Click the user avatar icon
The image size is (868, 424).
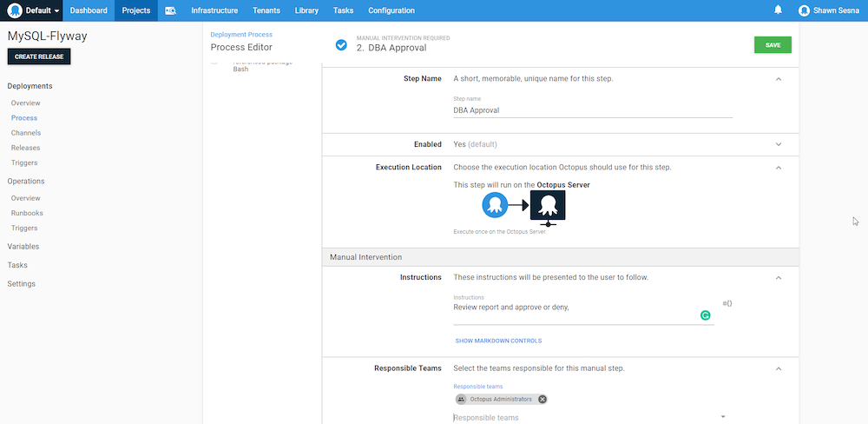(x=805, y=10)
